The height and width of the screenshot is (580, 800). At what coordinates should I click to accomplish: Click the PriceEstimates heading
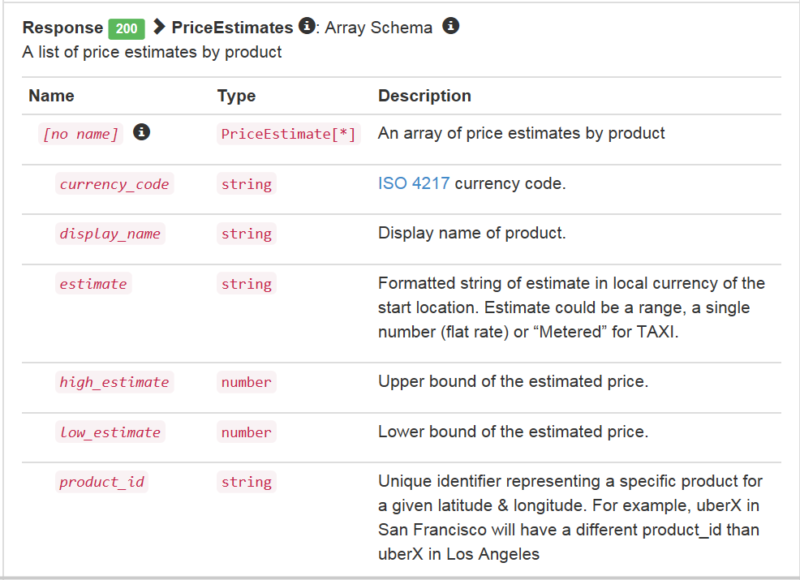coord(232,28)
